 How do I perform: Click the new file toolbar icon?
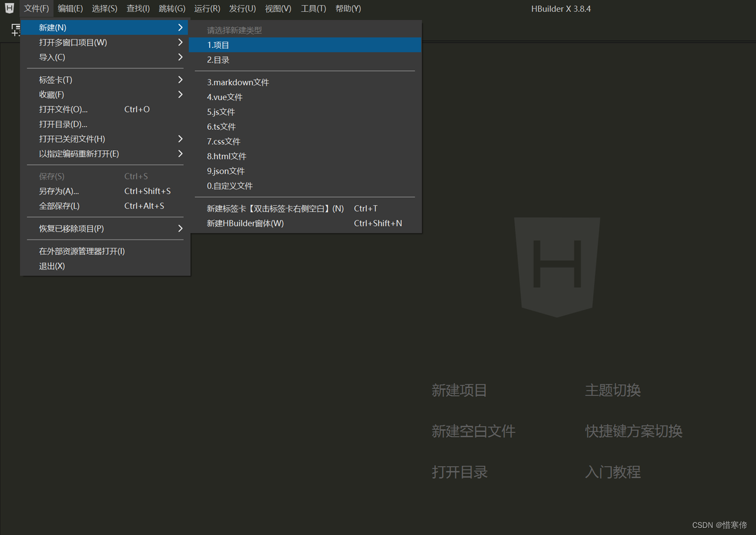click(16, 30)
